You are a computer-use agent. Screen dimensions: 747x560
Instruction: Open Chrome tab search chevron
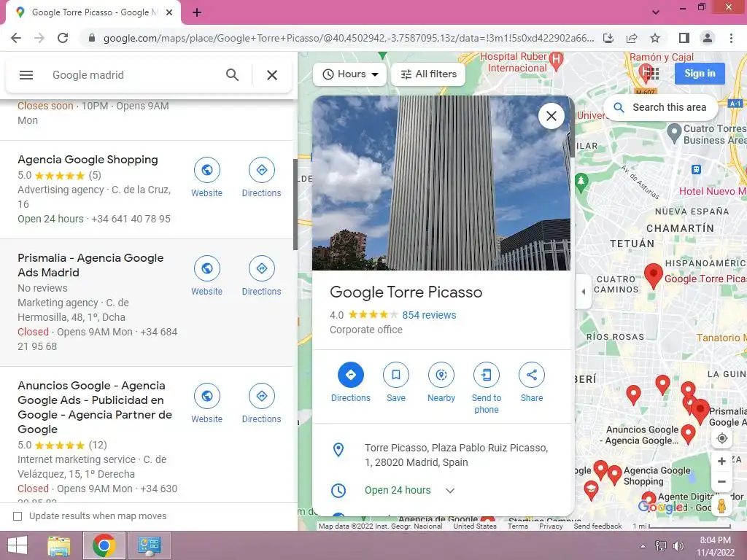[x=656, y=12]
